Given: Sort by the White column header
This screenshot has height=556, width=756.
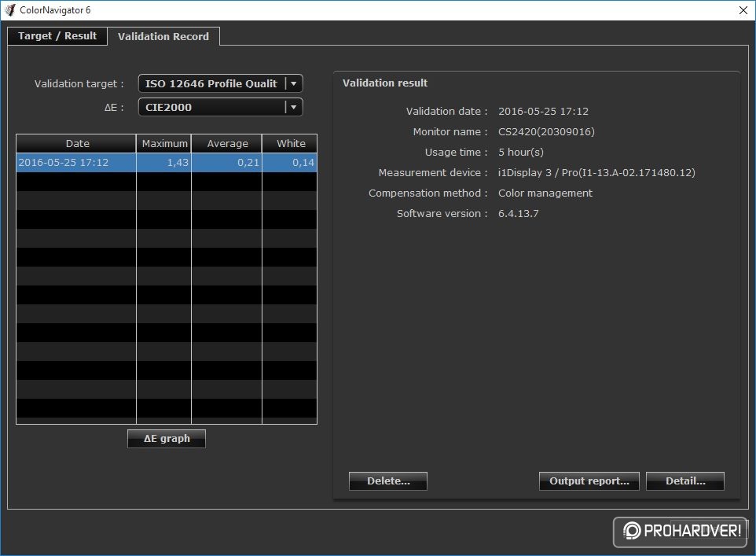Looking at the screenshot, I should pyautogui.click(x=290, y=143).
